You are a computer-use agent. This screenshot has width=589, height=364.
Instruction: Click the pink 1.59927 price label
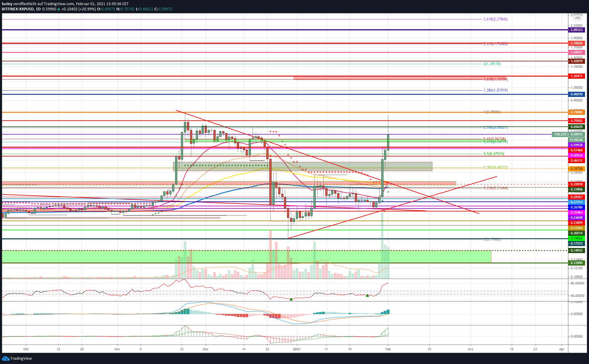(x=576, y=52)
